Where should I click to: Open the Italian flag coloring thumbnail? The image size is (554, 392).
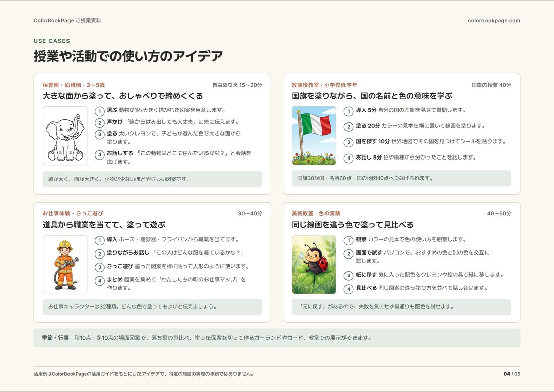click(314, 135)
